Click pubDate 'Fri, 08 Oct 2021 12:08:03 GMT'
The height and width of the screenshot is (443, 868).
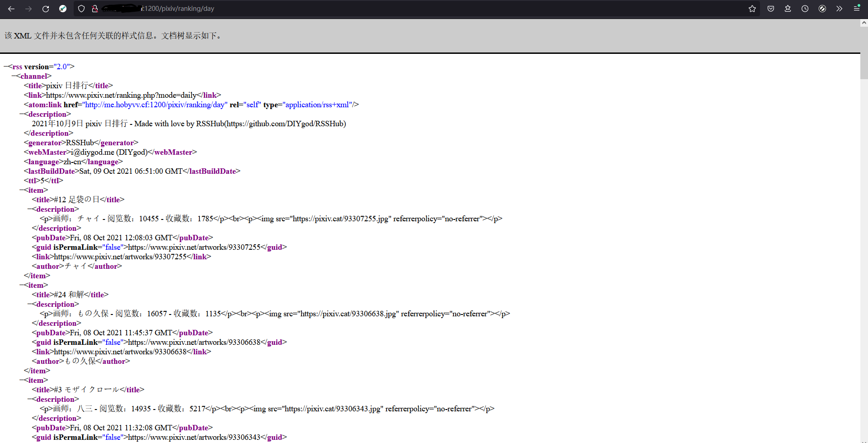[121, 238]
